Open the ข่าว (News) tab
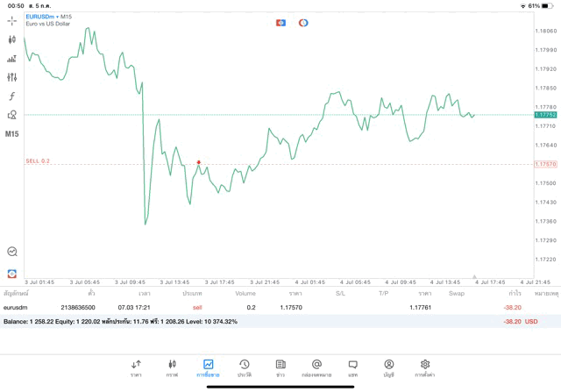The height and width of the screenshot is (392, 561). [280, 368]
